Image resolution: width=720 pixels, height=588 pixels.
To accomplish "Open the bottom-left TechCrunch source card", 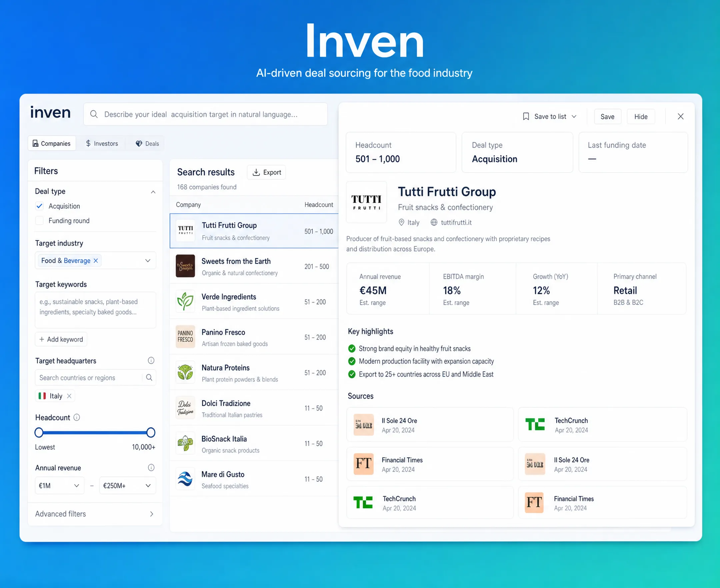I will tap(430, 503).
